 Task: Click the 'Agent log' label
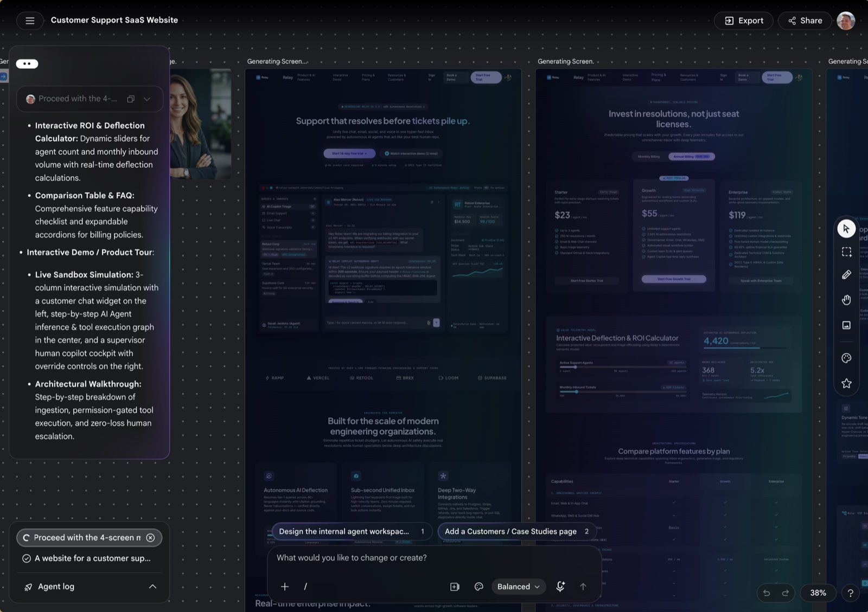click(56, 587)
